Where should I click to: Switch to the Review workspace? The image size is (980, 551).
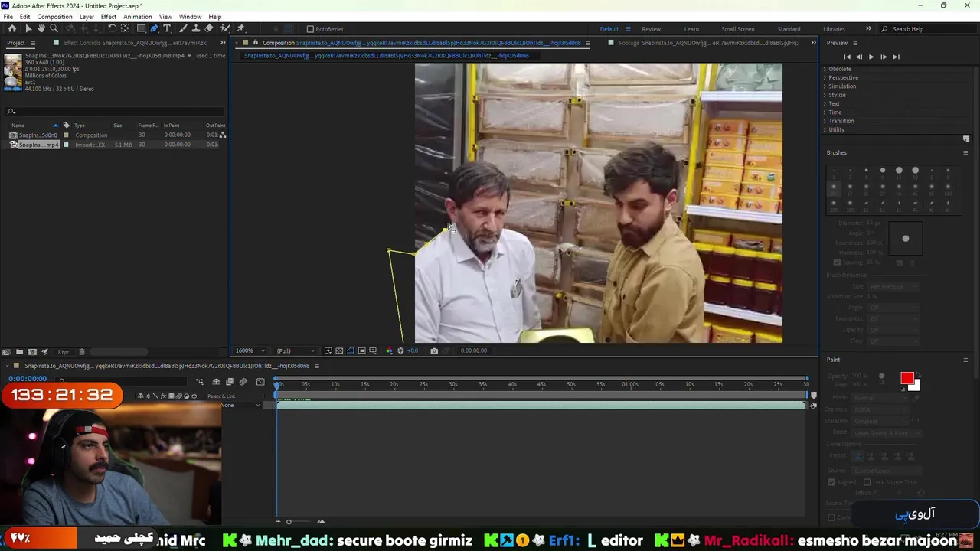pyautogui.click(x=652, y=29)
